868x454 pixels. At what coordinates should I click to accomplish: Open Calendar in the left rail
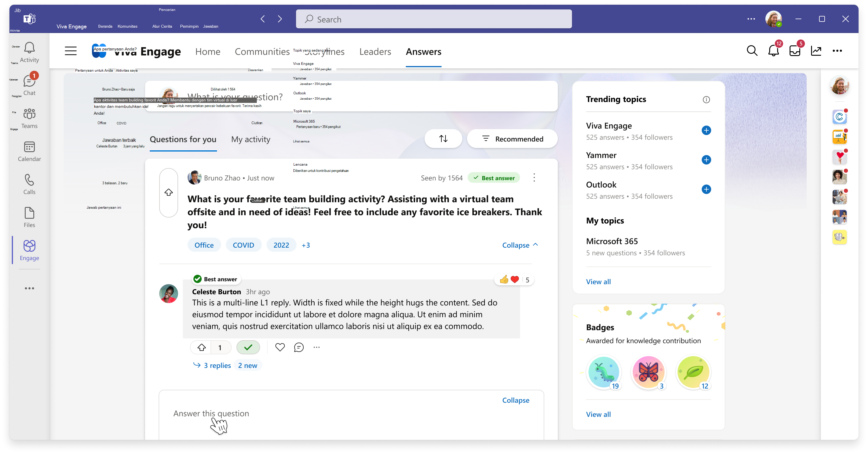(29, 151)
